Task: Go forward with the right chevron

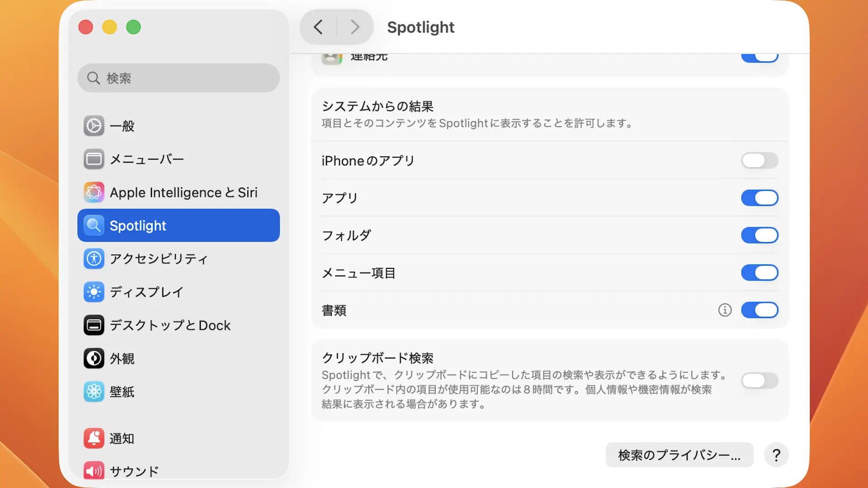Action: point(355,27)
